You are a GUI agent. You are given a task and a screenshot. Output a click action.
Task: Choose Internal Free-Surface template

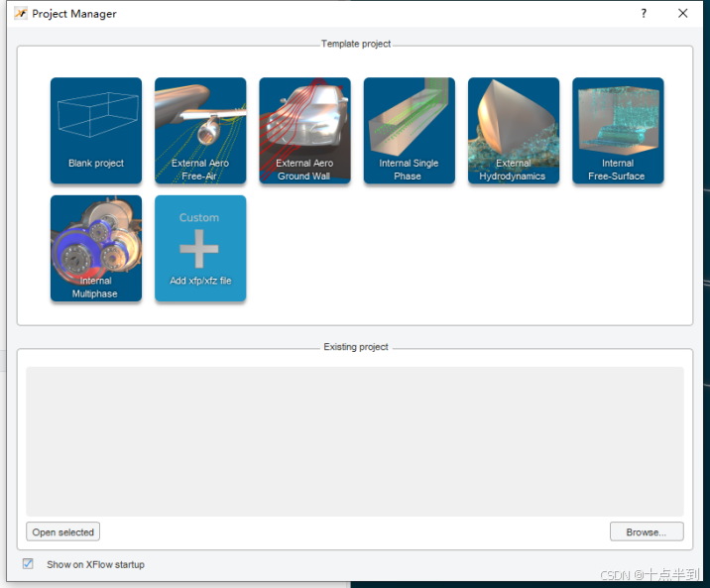(x=618, y=130)
